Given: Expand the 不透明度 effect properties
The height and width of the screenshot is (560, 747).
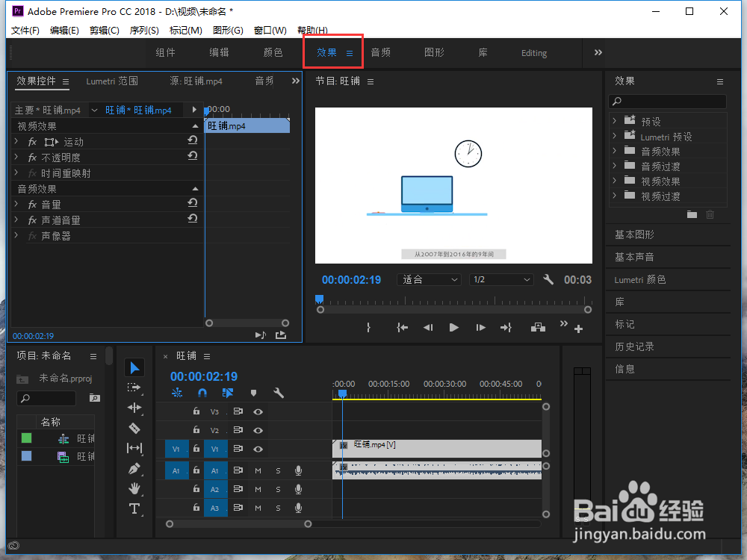Looking at the screenshot, I should pyautogui.click(x=16, y=157).
